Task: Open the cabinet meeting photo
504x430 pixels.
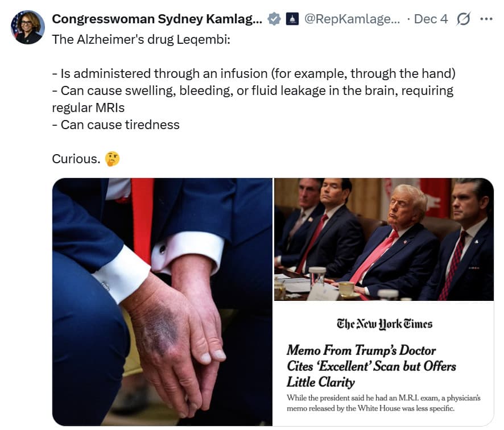Action: (384, 239)
